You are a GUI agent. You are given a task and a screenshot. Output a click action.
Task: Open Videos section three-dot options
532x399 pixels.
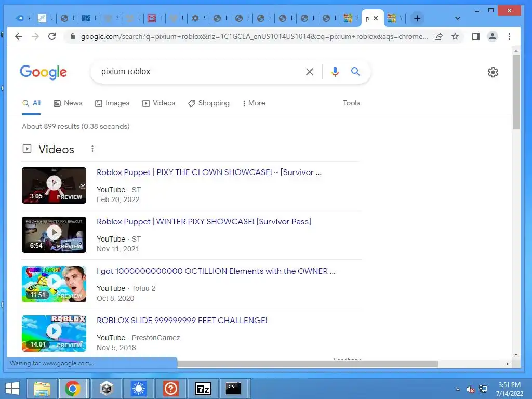[92, 149]
